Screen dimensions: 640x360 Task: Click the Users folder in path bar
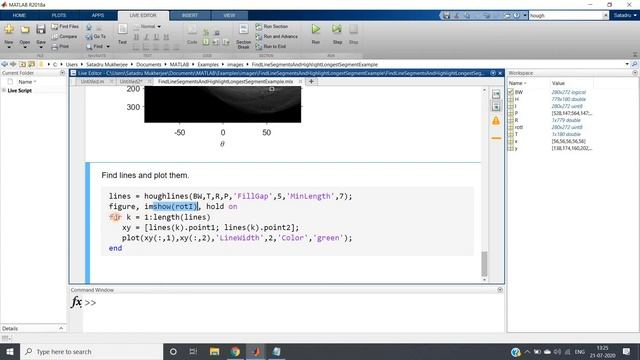71,64
